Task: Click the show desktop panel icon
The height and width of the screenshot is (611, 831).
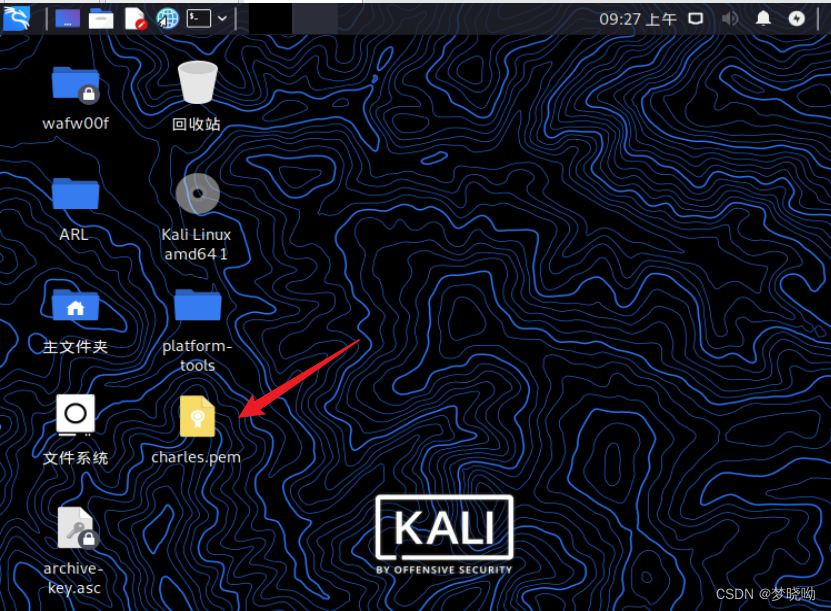Action: coord(68,19)
